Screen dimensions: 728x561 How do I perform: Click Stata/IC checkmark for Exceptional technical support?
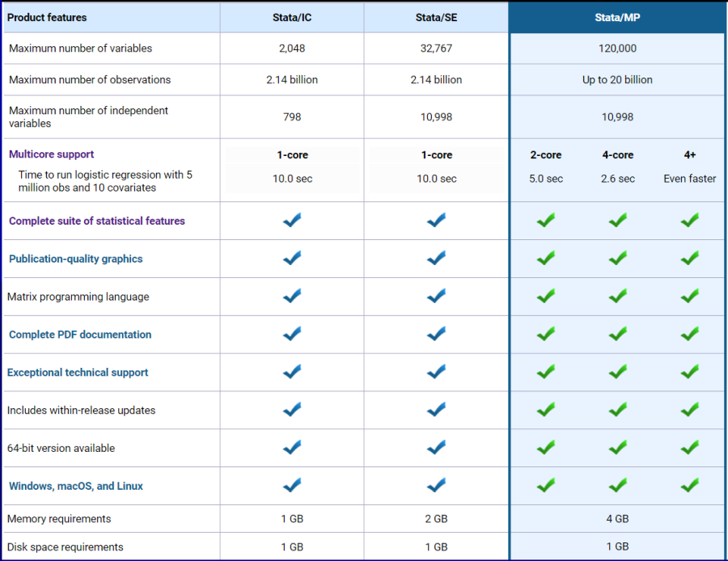coord(292,372)
